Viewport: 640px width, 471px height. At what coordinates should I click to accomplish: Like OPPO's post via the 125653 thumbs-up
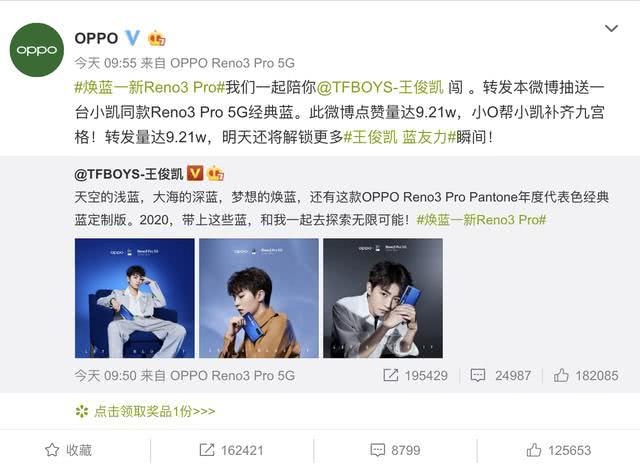tap(558, 450)
